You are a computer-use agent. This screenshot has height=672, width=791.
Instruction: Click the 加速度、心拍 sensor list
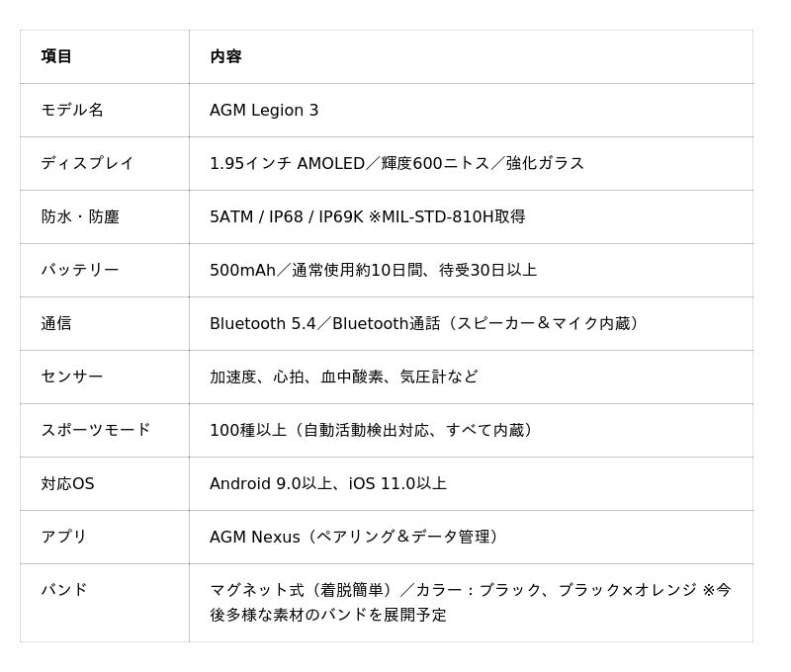click(343, 377)
